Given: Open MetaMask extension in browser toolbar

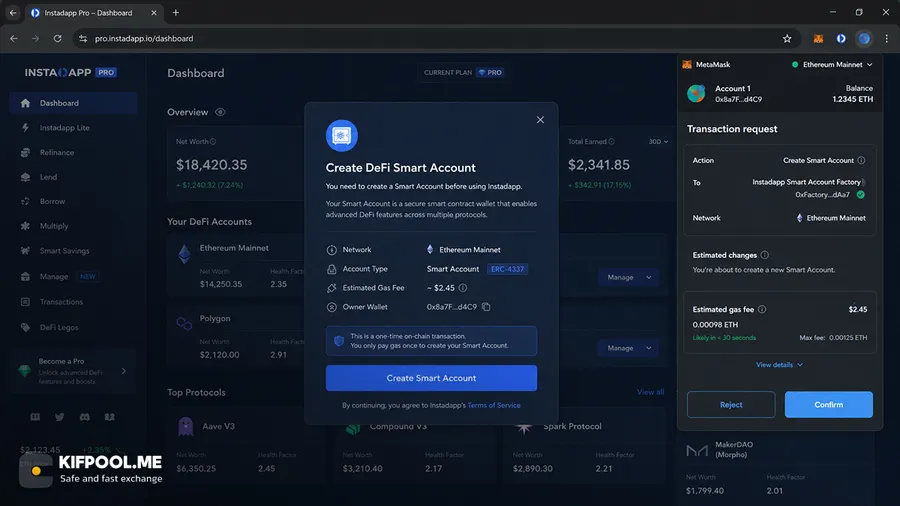Looking at the screenshot, I should [818, 39].
